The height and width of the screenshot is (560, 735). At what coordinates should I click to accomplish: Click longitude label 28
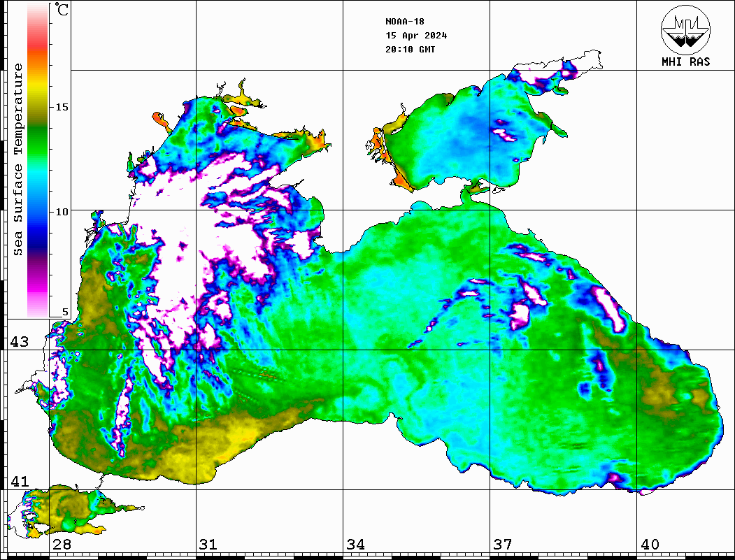pos(62,544)
